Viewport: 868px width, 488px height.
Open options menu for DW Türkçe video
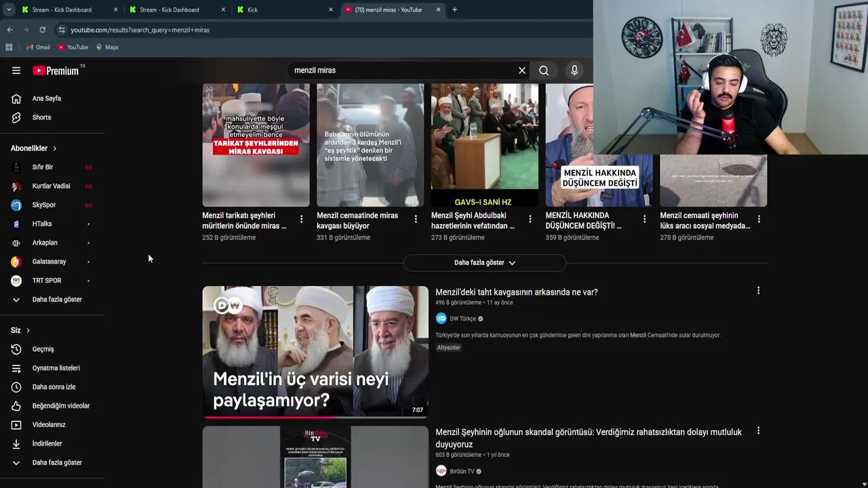pyautogui.click(x=758, y=291)
